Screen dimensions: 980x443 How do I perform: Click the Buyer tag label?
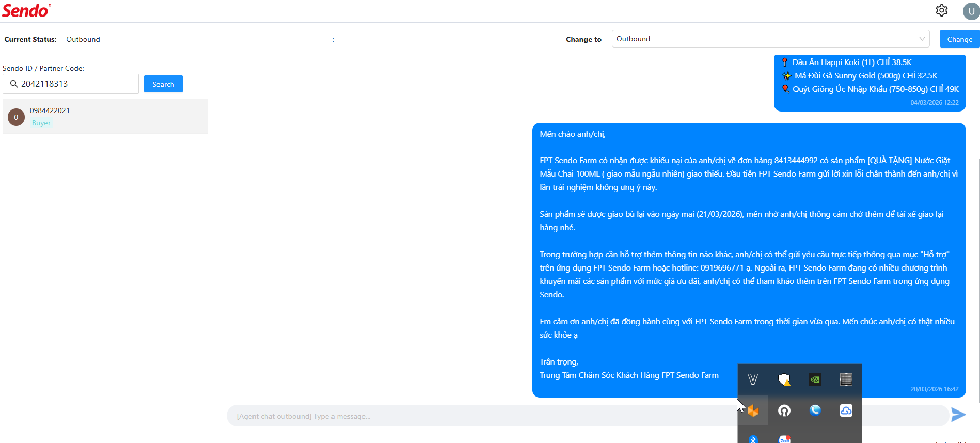coord(41,123)
